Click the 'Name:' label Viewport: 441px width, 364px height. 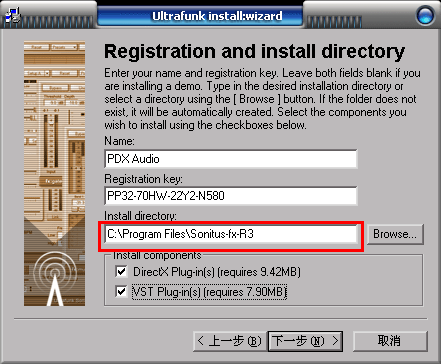pyautogui.click(x=119, y=141)
